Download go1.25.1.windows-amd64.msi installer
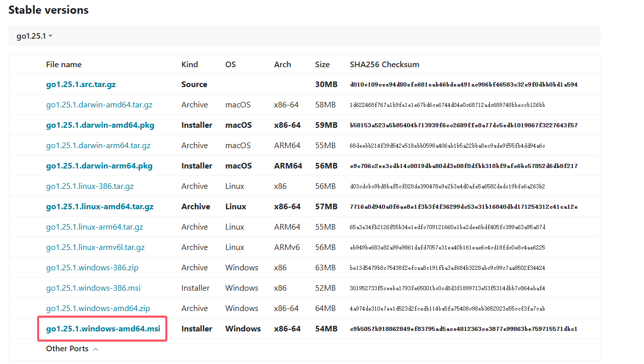Screen dimensions: 644x364 pos(103,329)
